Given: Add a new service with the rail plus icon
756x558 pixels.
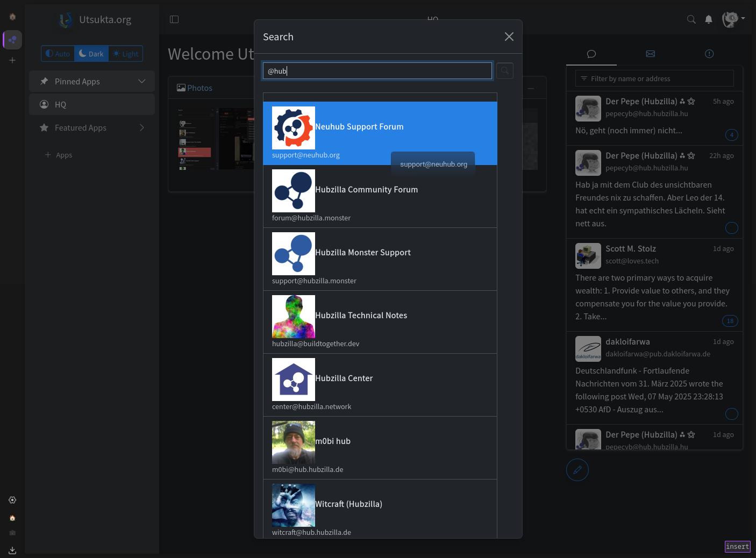Looking at the screenshot, I should coord(12,60).
